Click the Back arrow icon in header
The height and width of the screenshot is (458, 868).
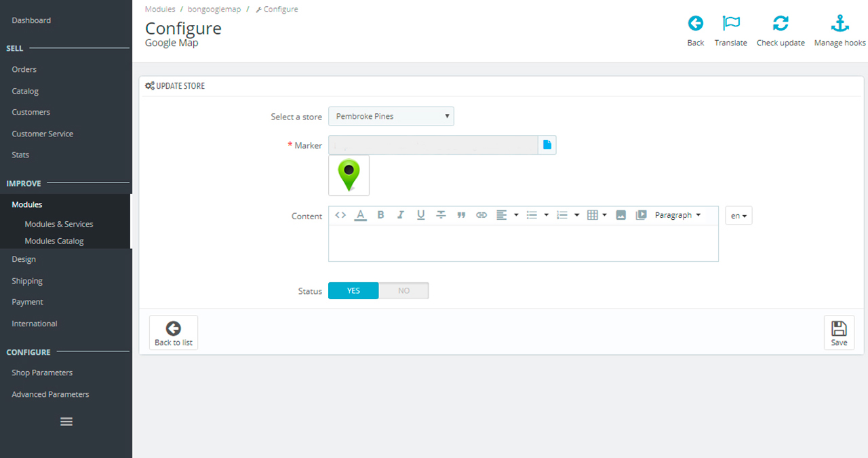pyautogui.click(x=696, y=24)
